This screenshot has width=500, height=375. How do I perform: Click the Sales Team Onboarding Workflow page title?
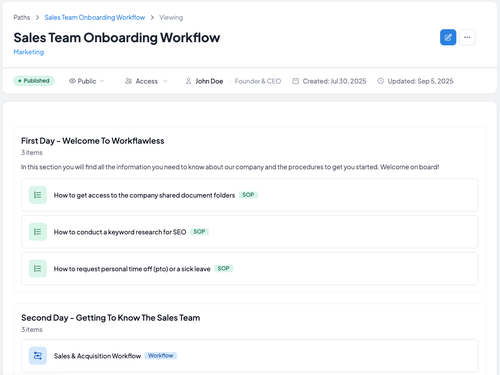(117, 38)
